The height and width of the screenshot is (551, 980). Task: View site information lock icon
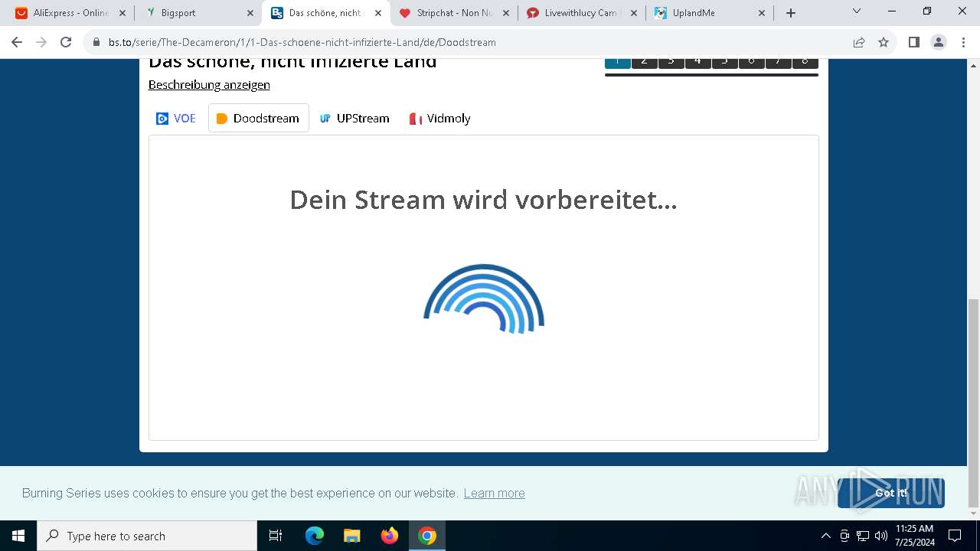96,42
